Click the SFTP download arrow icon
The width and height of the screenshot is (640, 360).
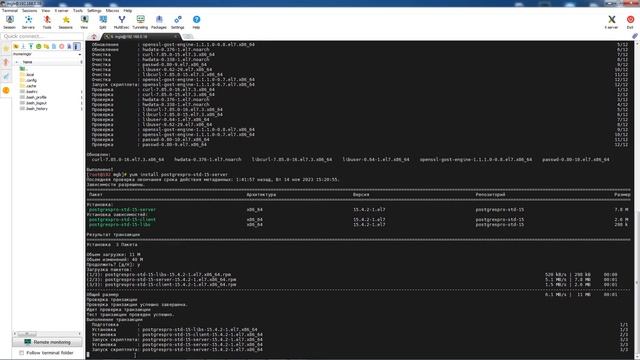pos(23,47)
